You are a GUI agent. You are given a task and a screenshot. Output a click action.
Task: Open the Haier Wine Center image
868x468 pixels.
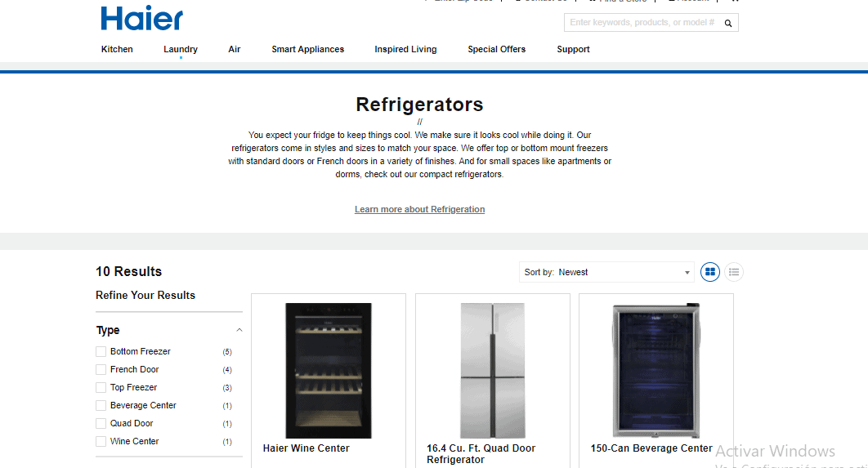pos(329,371)
